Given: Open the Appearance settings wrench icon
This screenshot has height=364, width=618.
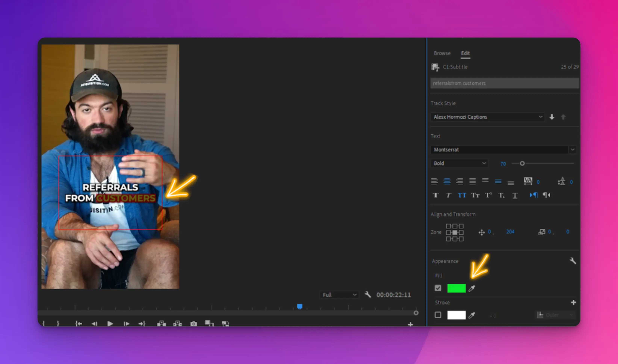Looking at the screenshot, I should 573,261.
